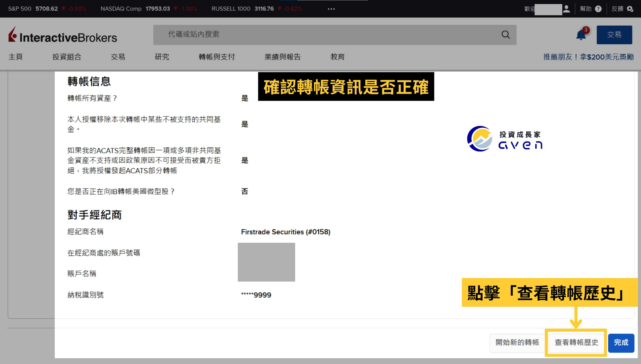This screenshot has width=641, height=364.
Task: Click the 推薦朋友 $200 reward link
Action: (x=588, y=57)
